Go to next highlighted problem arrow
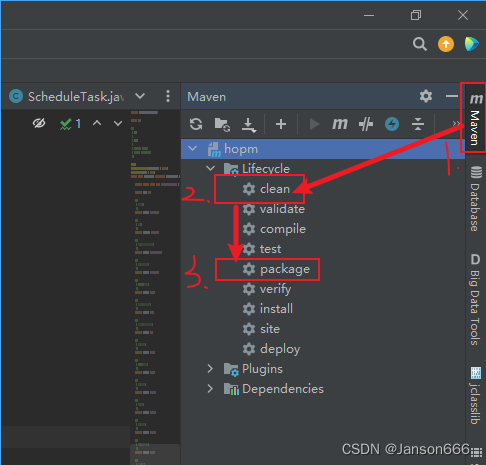Image resolution: width=486 pixels, height=465 pixels. tap(118, 123)
